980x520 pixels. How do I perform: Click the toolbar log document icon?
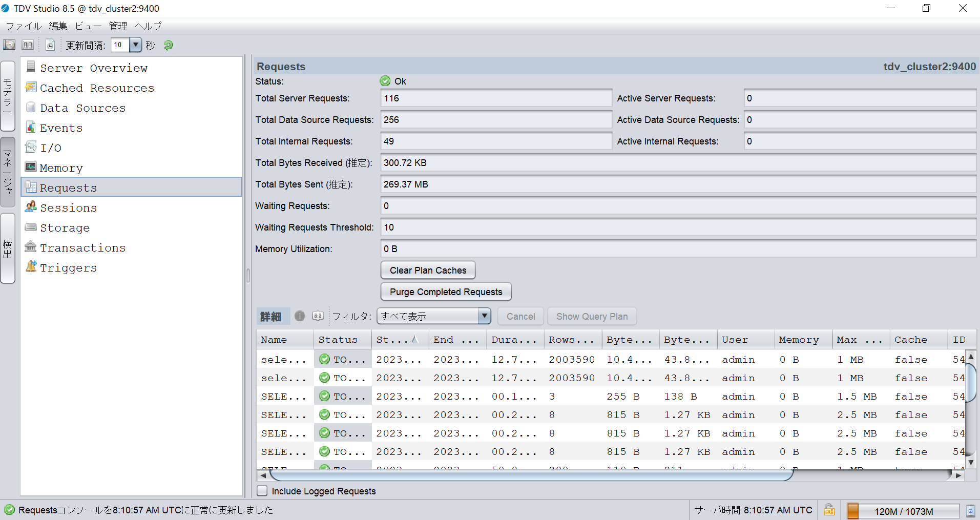[x=50, y=45]
